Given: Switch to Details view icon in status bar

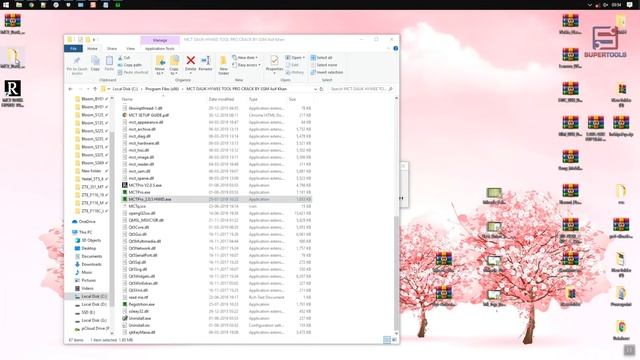Looking at the screenshot, I should [387, 340].
